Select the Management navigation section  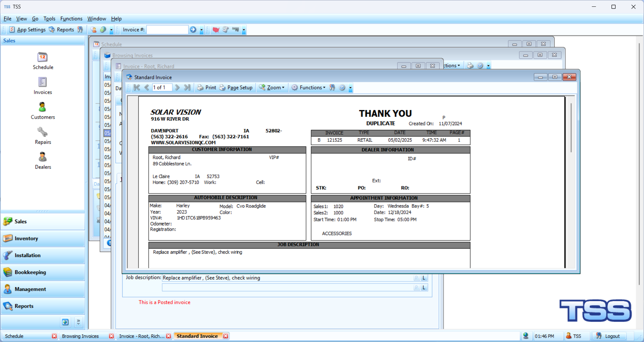tap(43, 289)
